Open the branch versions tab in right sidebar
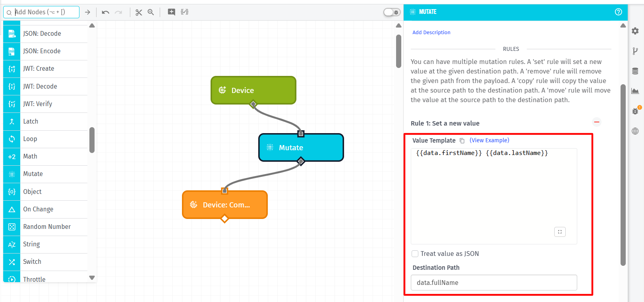644x302 pixels. (x=635, y=51)
